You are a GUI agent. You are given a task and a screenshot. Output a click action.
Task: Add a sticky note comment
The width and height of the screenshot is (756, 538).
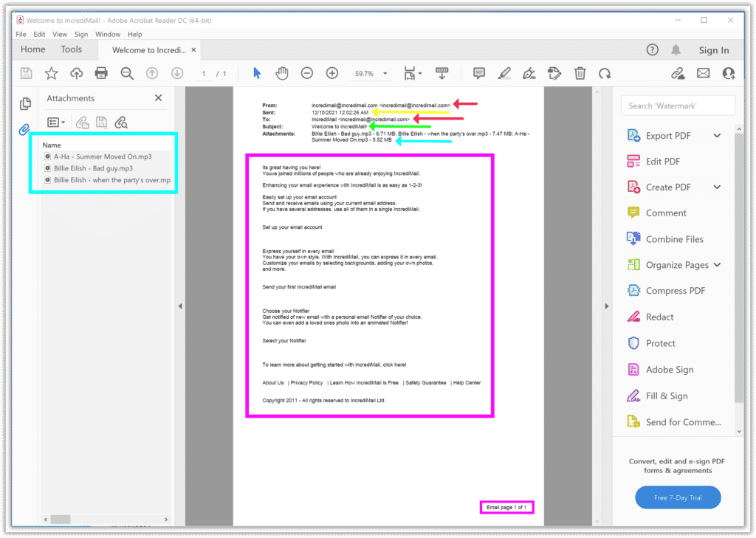pos(478,73)
